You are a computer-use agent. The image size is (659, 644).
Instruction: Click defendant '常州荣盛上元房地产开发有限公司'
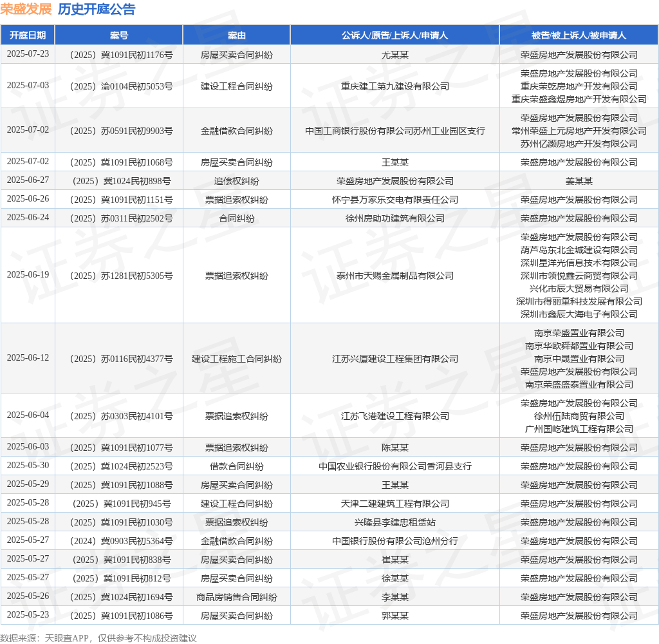pyautogui.click(x=579, y=131)
